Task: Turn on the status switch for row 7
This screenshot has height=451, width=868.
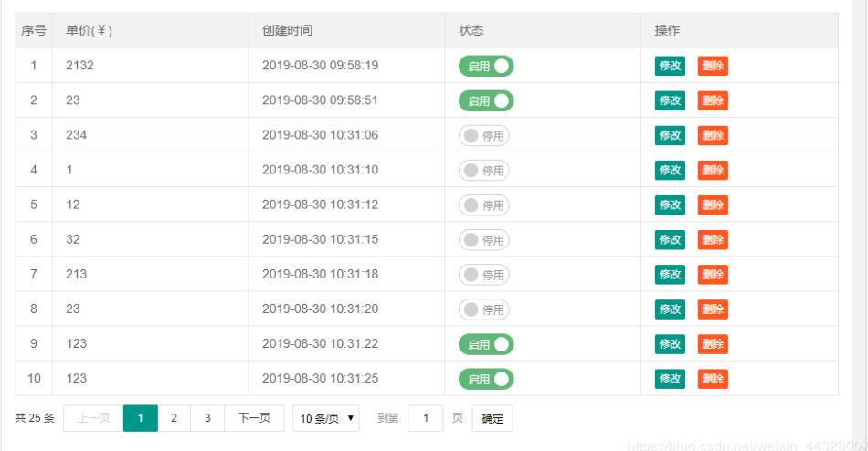Action: click(x=484, y=274)
